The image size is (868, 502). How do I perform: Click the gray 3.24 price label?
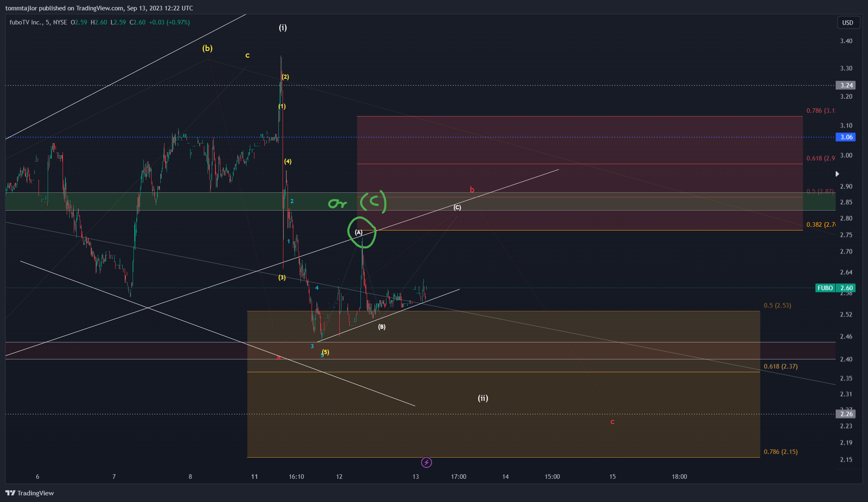[846, 85]
